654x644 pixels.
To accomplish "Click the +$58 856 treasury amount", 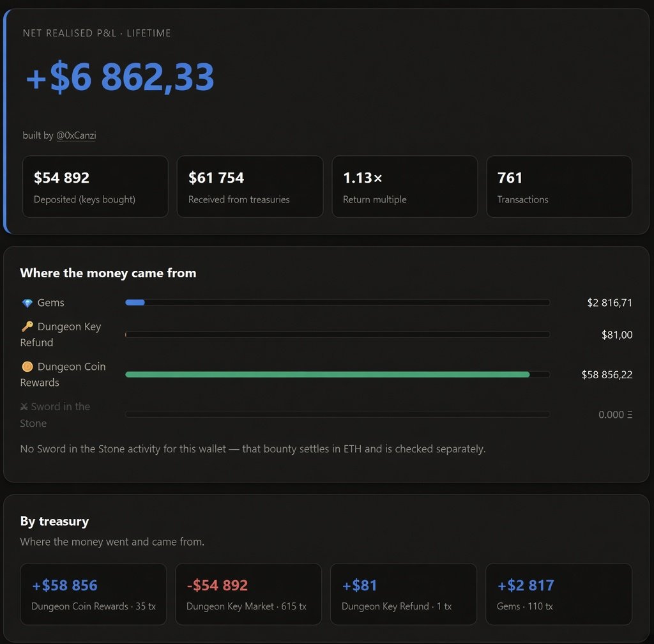I will (65, 585).
